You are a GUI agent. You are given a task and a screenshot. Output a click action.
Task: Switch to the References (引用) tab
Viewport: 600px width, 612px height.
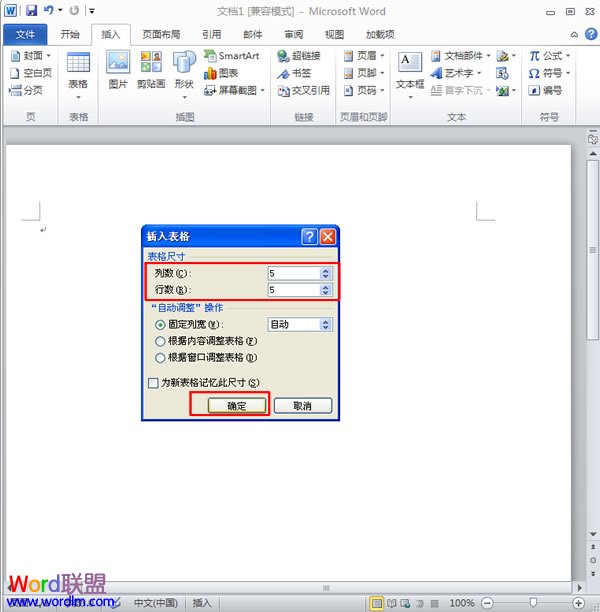pos(212,34)
